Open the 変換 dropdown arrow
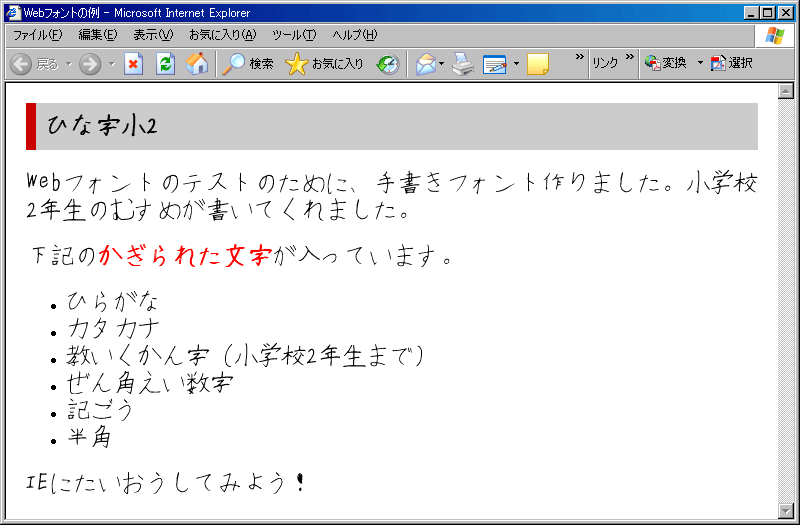Screen dimensions: 800x525 tap(700, 63)
